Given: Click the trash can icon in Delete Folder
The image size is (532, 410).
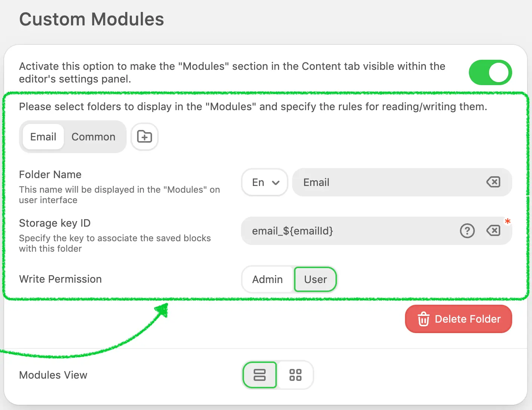Looking at the screenshot, I should (x=423, y=319).
